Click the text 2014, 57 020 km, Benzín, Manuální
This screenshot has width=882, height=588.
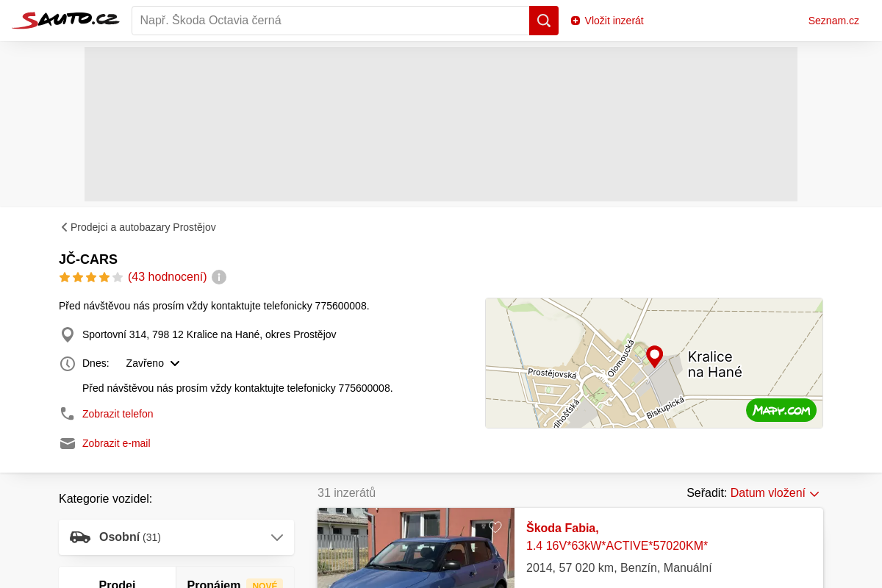click(619, 568)
